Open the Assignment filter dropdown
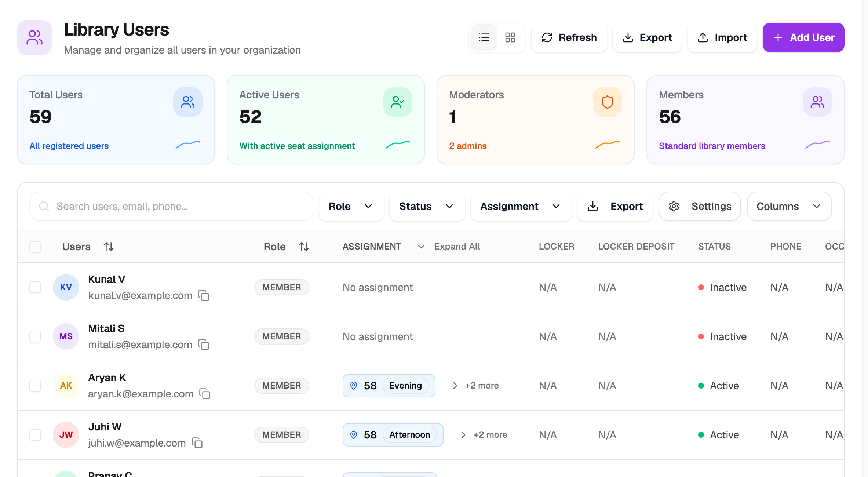 (521, 206)
